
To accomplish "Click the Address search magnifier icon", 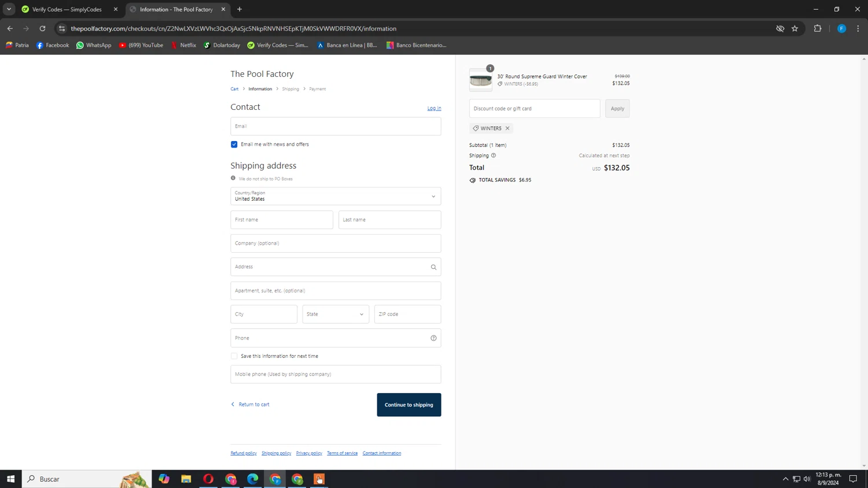I will 433,267.
